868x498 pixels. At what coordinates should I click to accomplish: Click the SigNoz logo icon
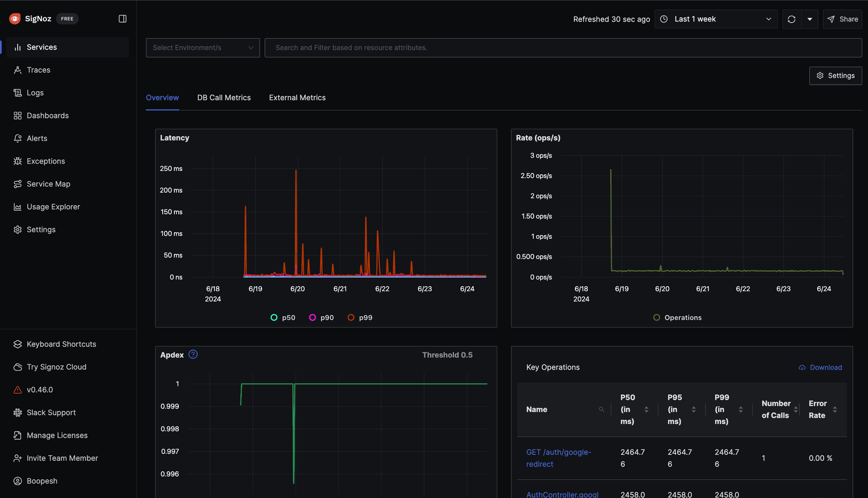[x=15, y=19]
